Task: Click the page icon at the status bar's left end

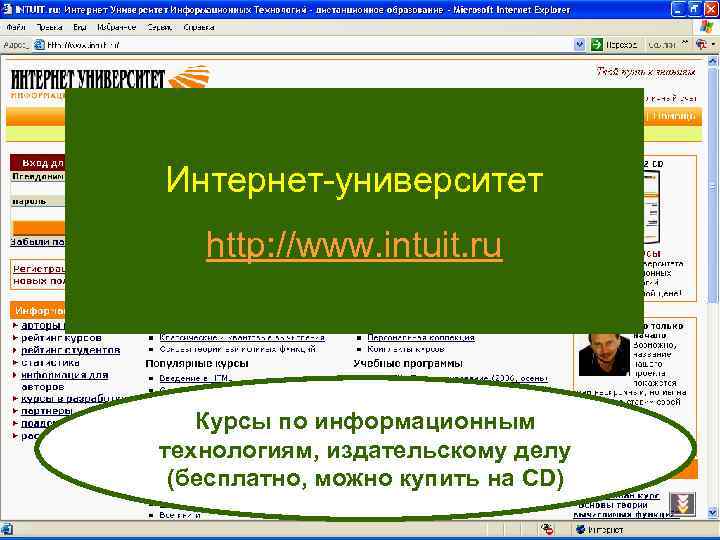Action: 7,529
